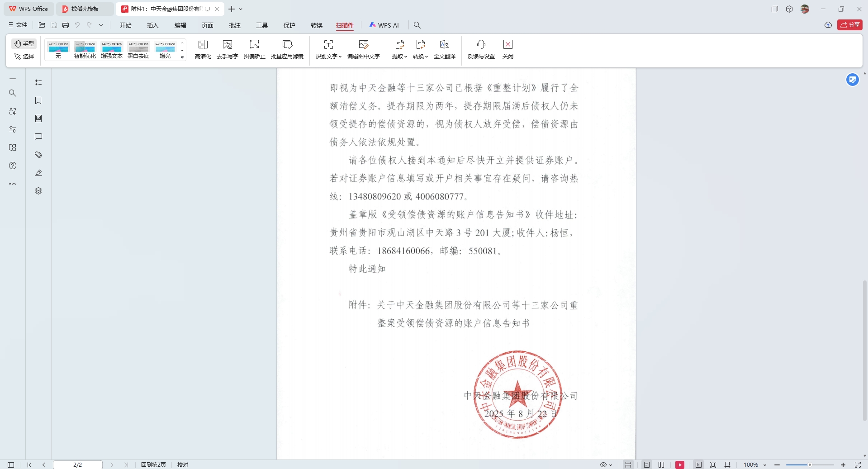This screenshot has width=868, height=469.
Task: Click the cloud sync icon
Action: pyautogui.click(x=828, y=25)
